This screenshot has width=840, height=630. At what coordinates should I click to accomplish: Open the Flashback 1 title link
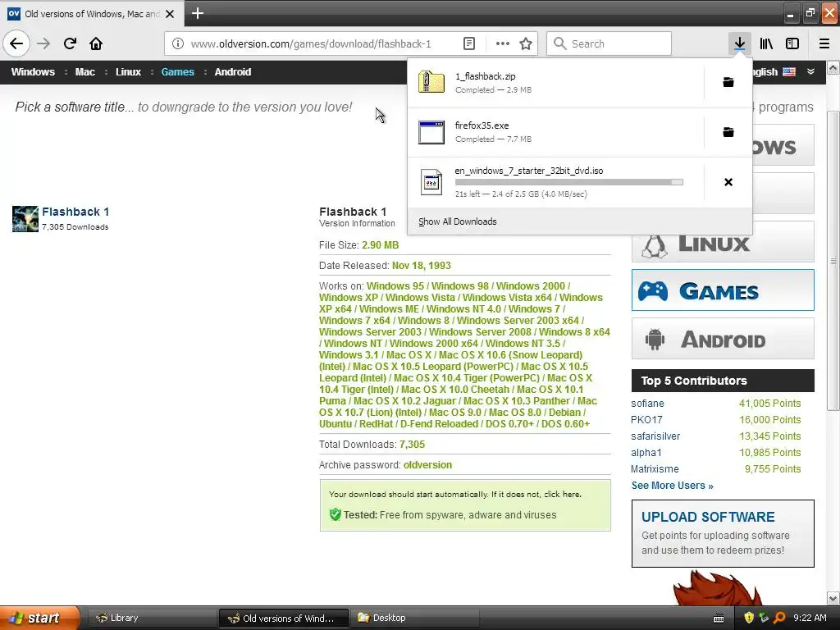[x=75, y=212]
